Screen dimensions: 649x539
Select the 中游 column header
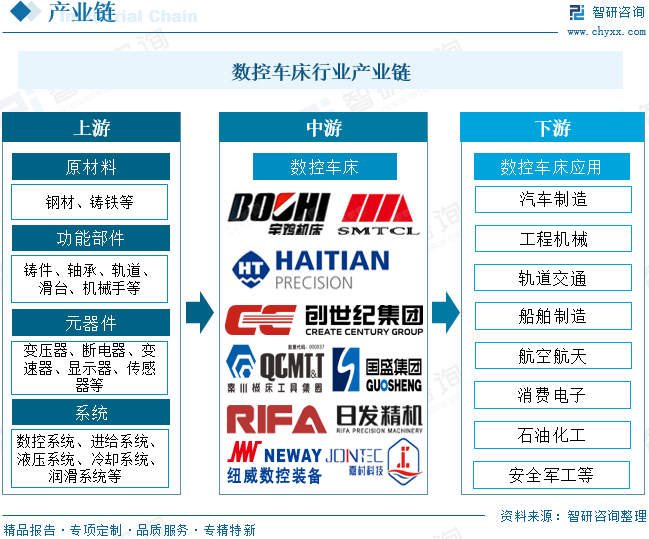[323, 128]
